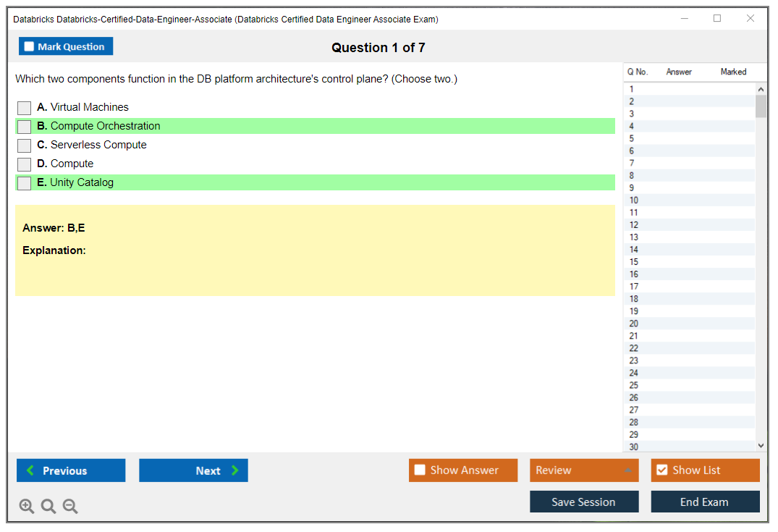Click the Save Session button
The width and height of the screenshot is (778, 532).
point(584,501)
